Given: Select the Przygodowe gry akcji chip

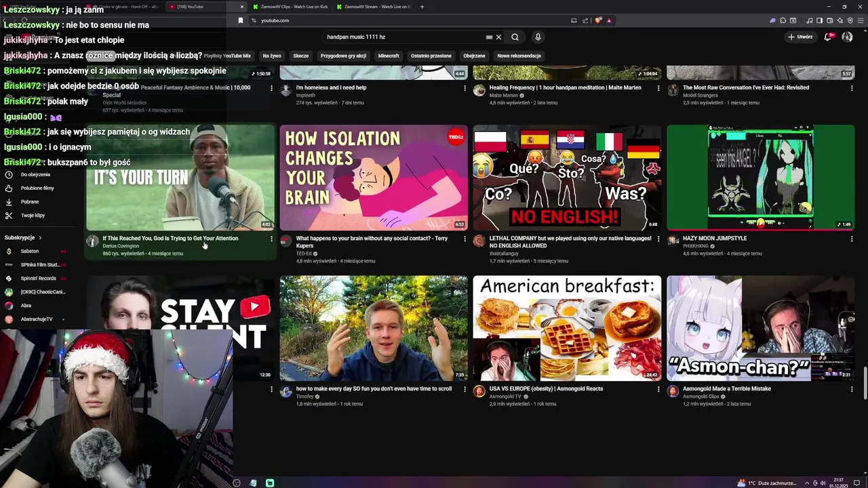Looking at the screenshot, I should coord(343,56).
